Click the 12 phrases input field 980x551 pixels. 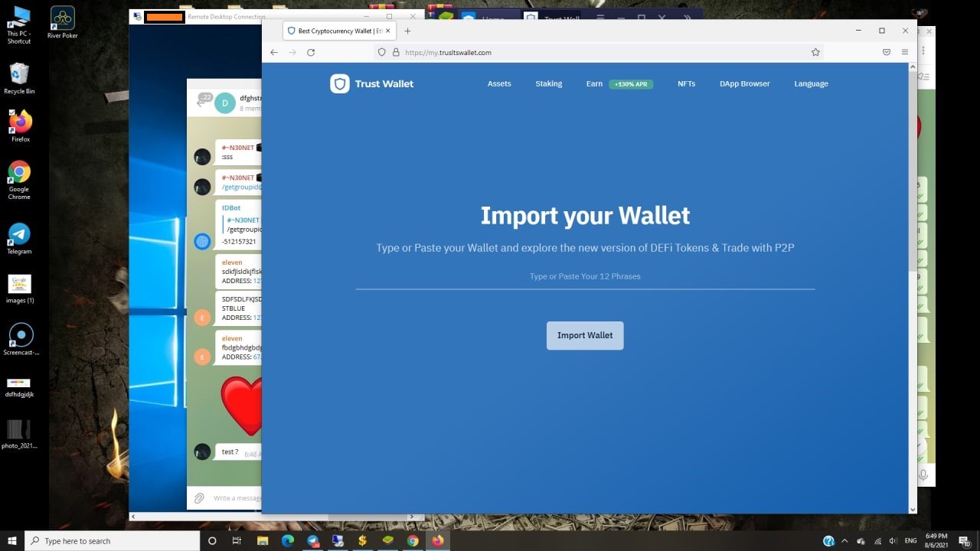[585, 276]
